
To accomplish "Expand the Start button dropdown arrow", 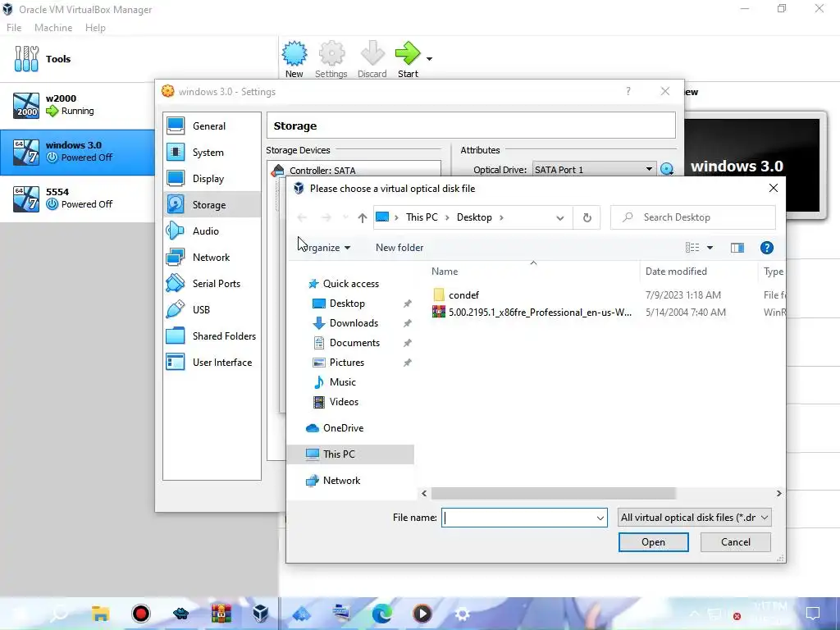I will pos(429,59).
